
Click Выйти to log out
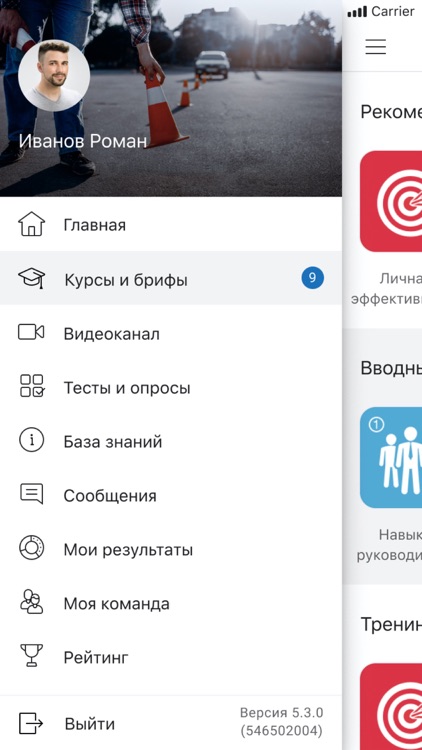[x=90, y=724]
